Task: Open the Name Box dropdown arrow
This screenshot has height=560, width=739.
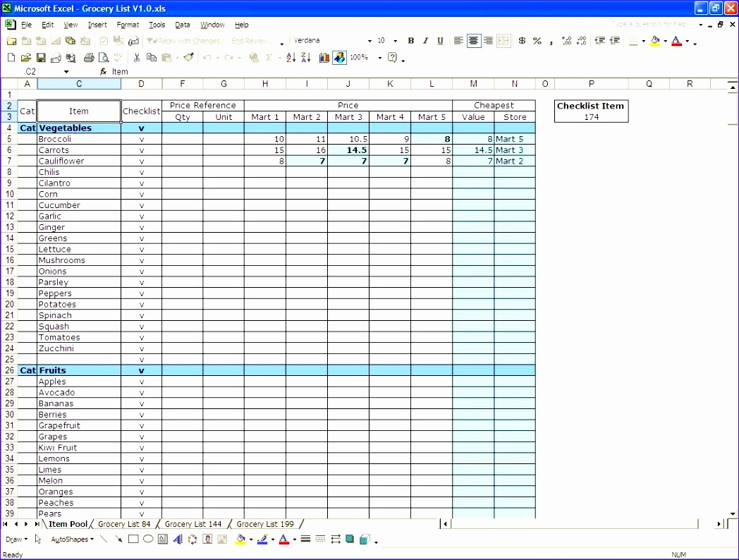Action: pos(66,72)
